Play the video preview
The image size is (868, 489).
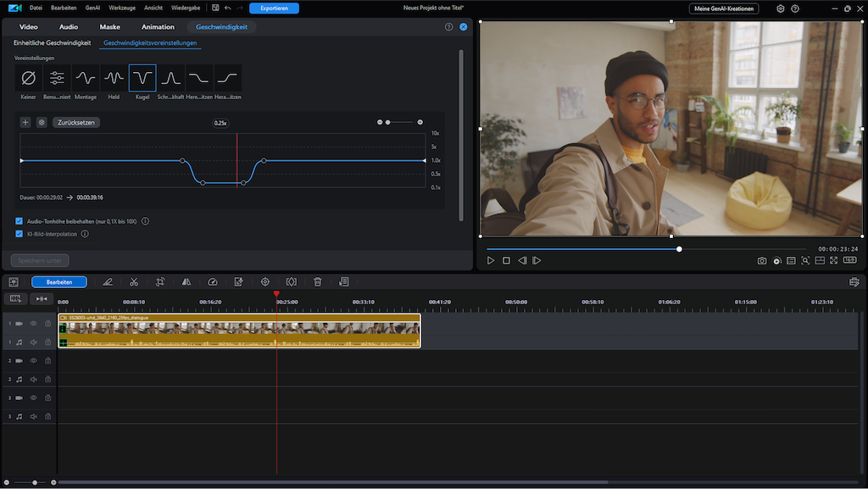491,261
